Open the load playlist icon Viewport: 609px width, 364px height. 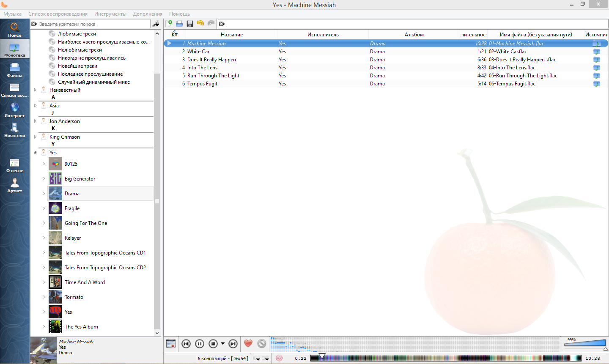coord(179,24)
